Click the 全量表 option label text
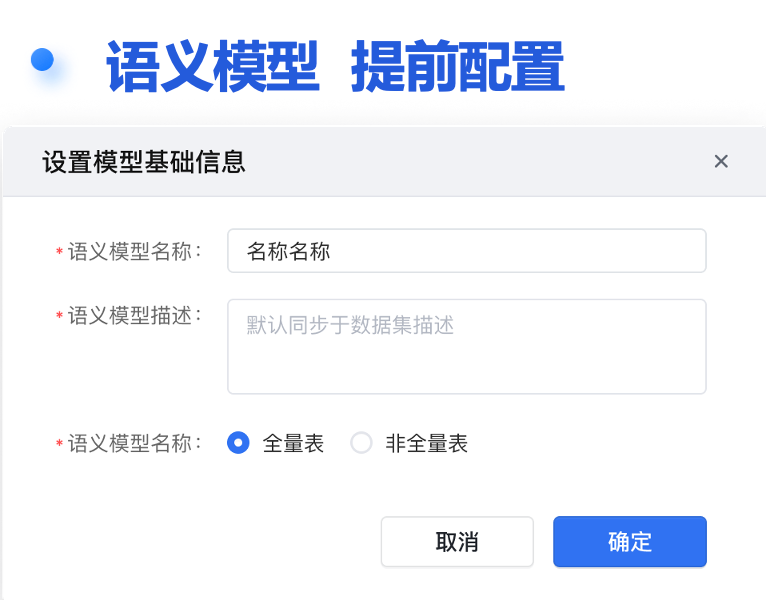 click(293, 443)
